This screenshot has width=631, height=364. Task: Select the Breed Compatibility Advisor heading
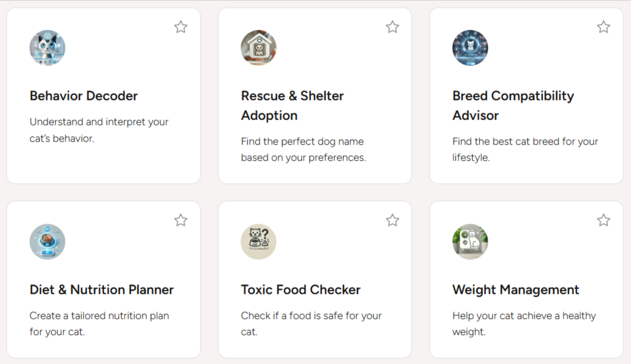513,105
